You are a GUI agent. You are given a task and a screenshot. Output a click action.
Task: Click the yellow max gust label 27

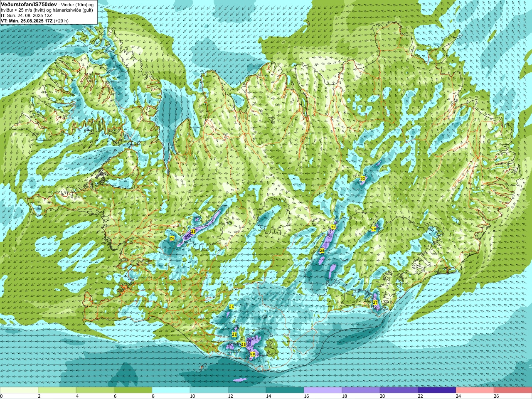375,303
